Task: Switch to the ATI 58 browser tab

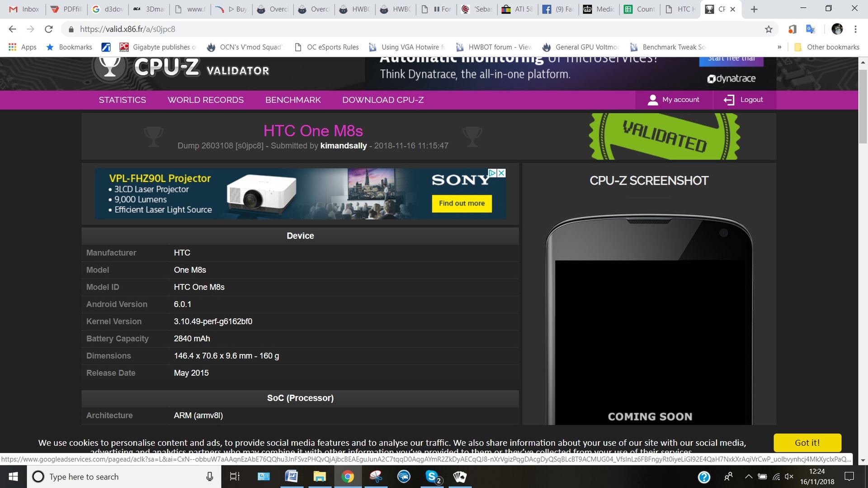Action: tap(518, 9)
